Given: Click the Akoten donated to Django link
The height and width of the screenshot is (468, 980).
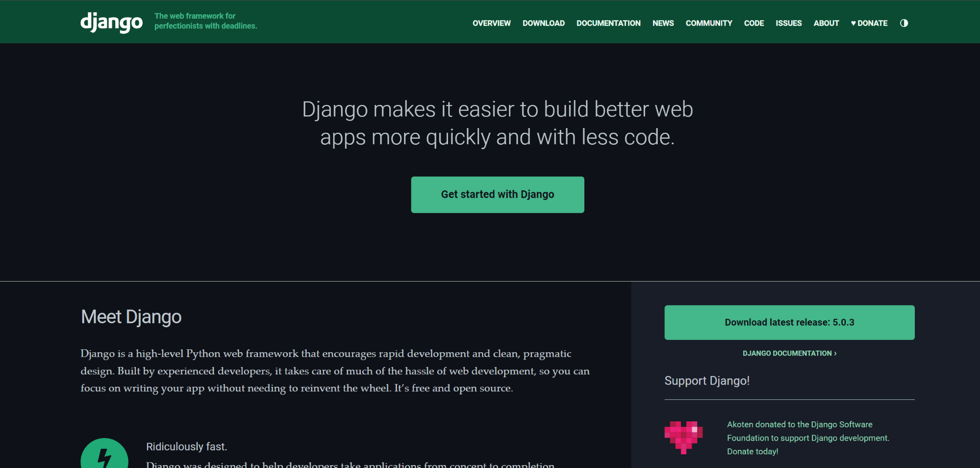Looking at the screenshot, I should pos(807,438).
